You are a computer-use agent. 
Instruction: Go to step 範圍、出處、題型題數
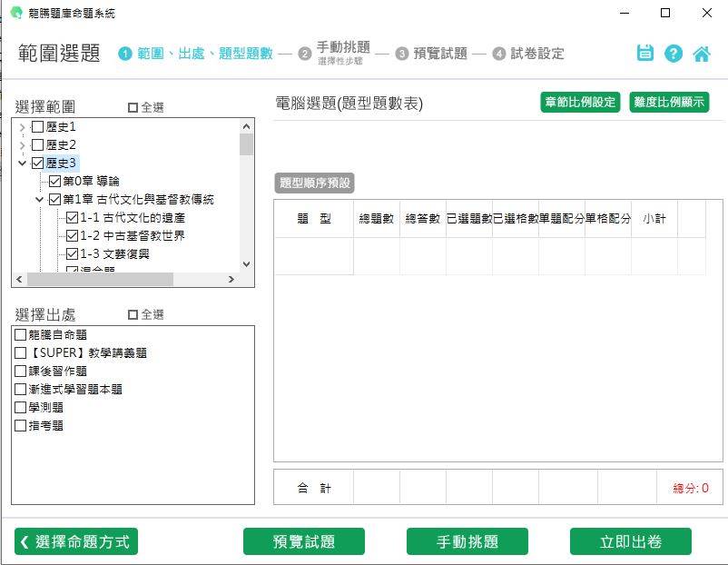click(205, 54)
